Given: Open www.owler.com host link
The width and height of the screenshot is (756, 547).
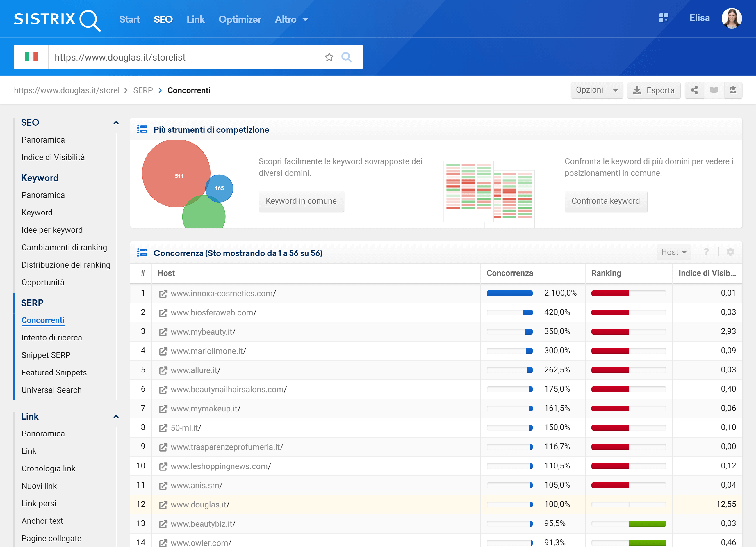Looking at the screenshot, I should click(201, 543).
